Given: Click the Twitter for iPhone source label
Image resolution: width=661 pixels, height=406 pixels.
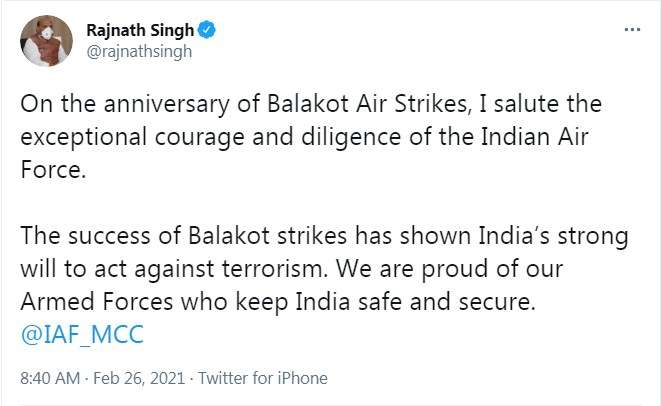Looking at the screenshot, I should [x=263, y=378].
